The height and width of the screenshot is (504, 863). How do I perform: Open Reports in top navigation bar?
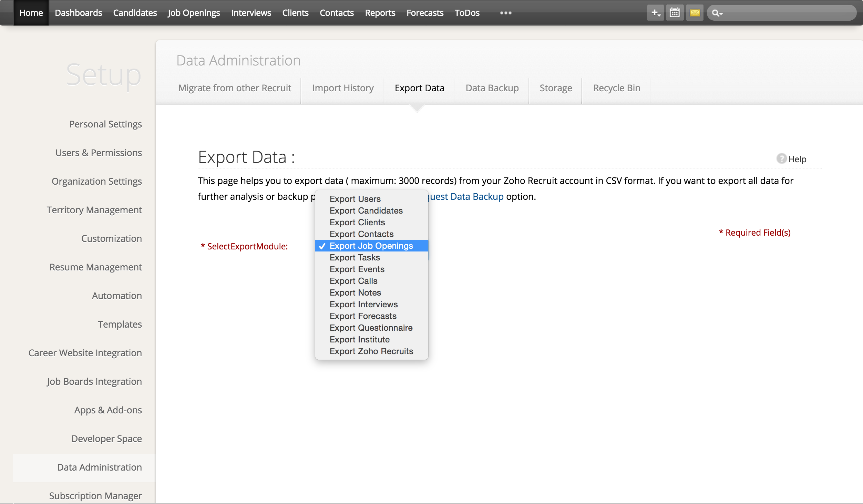pos(380,13)
